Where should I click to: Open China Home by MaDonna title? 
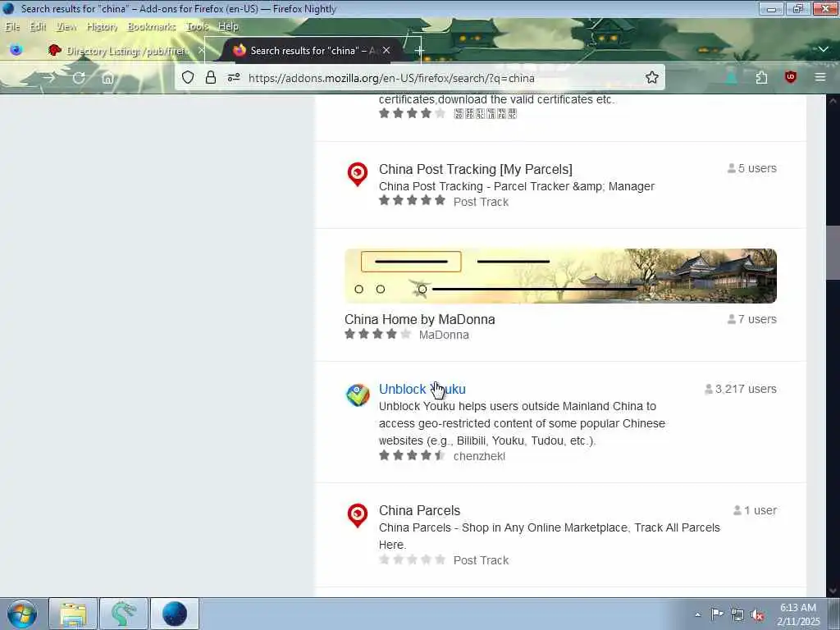pos(419,319)
